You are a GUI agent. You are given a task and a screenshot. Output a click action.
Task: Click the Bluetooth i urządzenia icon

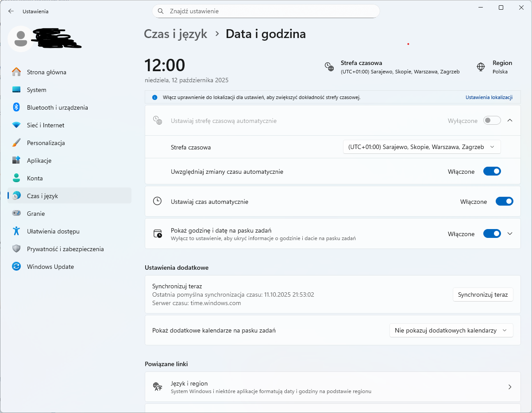(x=16, y=107)
